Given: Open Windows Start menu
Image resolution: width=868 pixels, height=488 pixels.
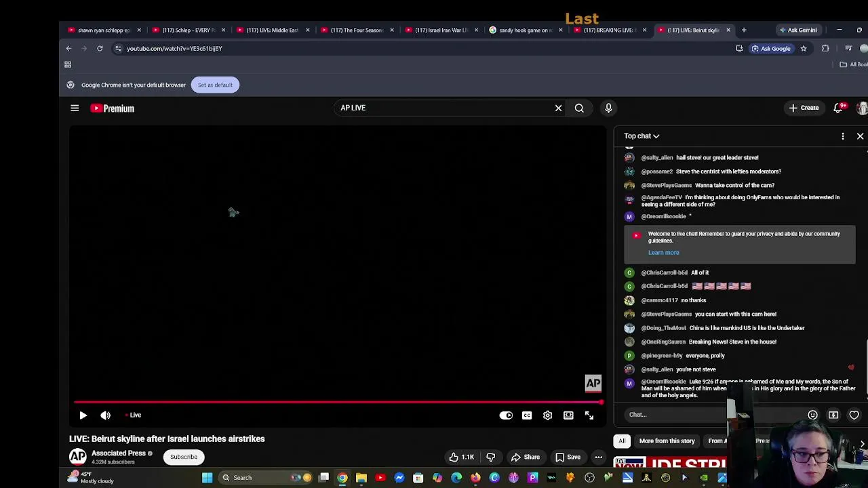Looking at the screenshot, I should (x=207, y=478).
